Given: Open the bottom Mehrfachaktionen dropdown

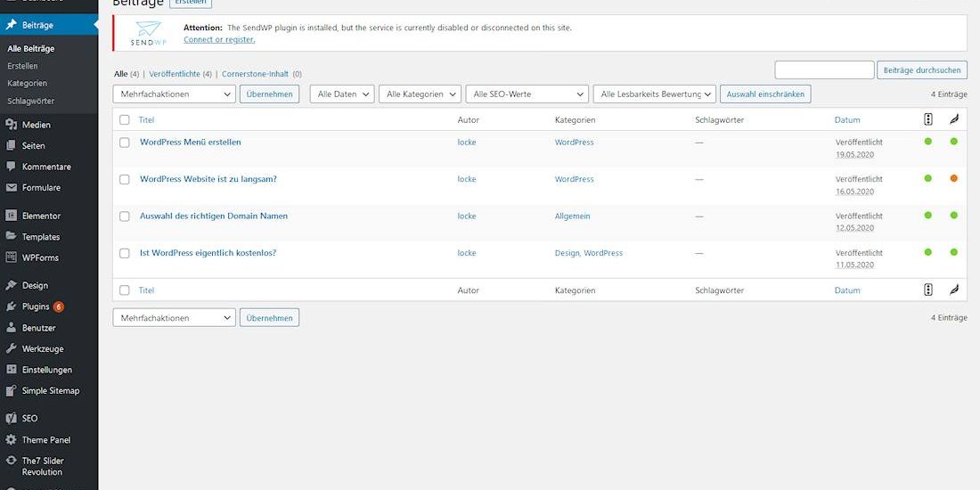Looking at the screenshot, I should pos(175,317).
